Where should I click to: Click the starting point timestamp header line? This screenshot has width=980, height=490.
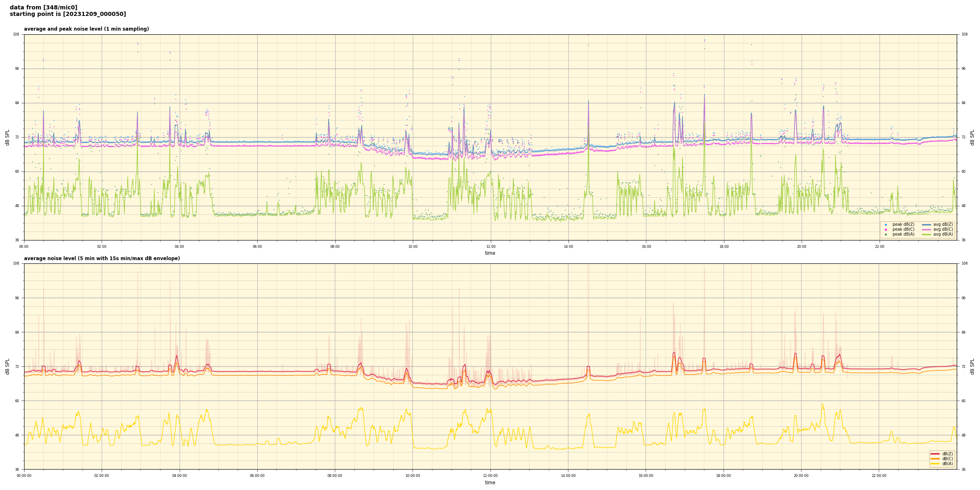[68, 14]
